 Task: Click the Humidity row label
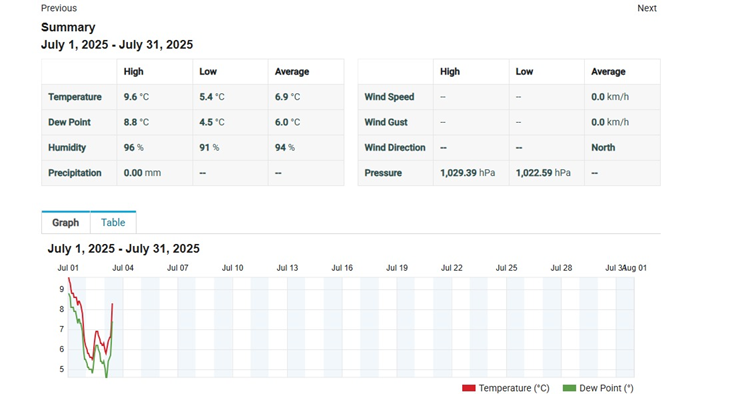67,148
